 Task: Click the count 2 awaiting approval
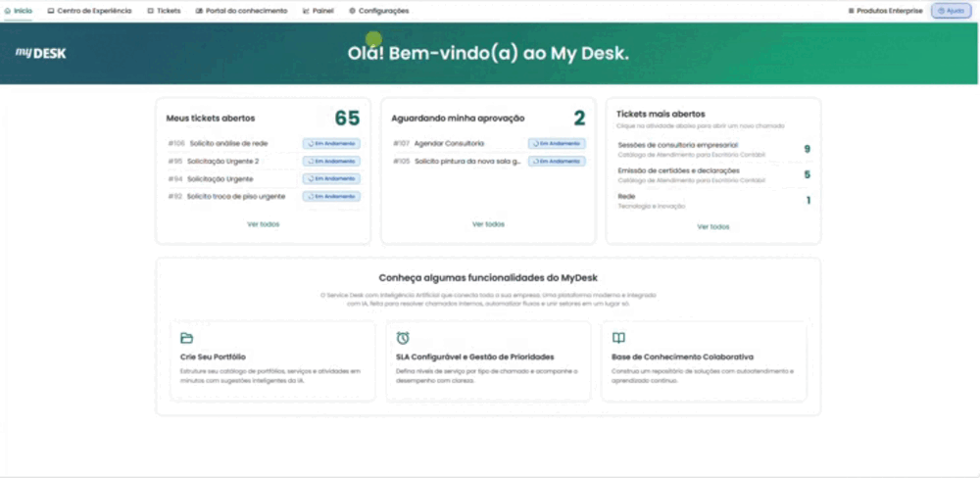579,119
